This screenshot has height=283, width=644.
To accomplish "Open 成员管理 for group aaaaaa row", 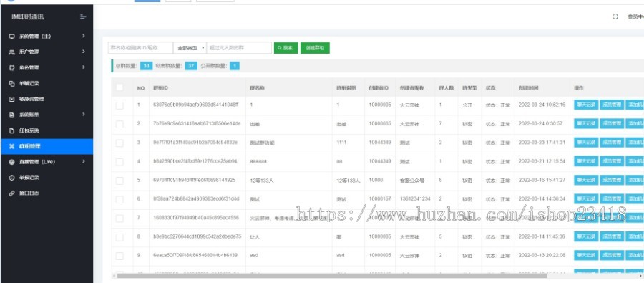I will (612, 161).
